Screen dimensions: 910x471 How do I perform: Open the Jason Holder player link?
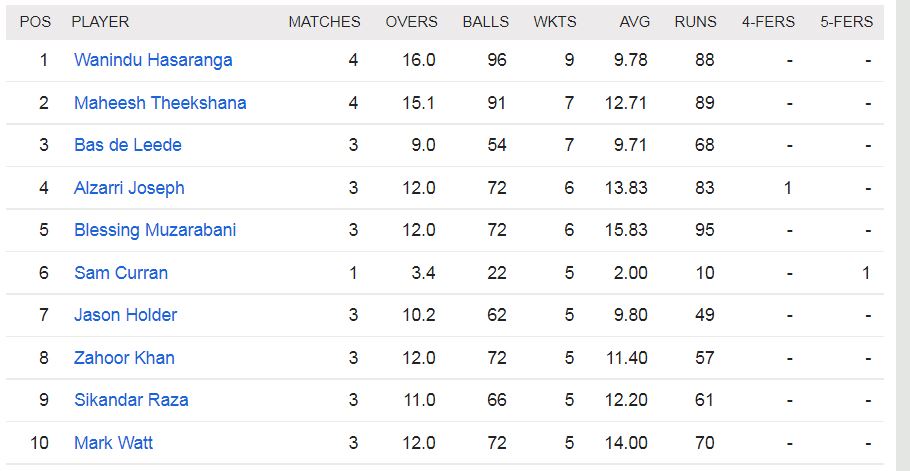125,315
